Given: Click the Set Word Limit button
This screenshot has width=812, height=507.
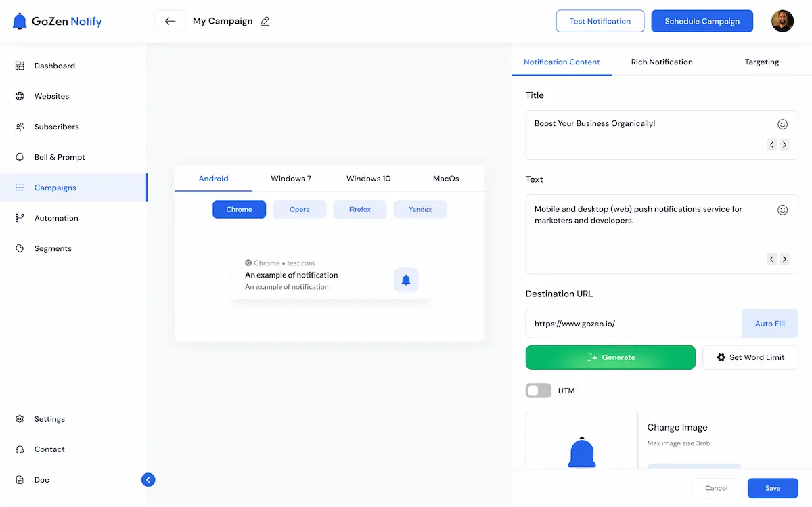Looking at the screenshot, I should [x=750, y=357].
